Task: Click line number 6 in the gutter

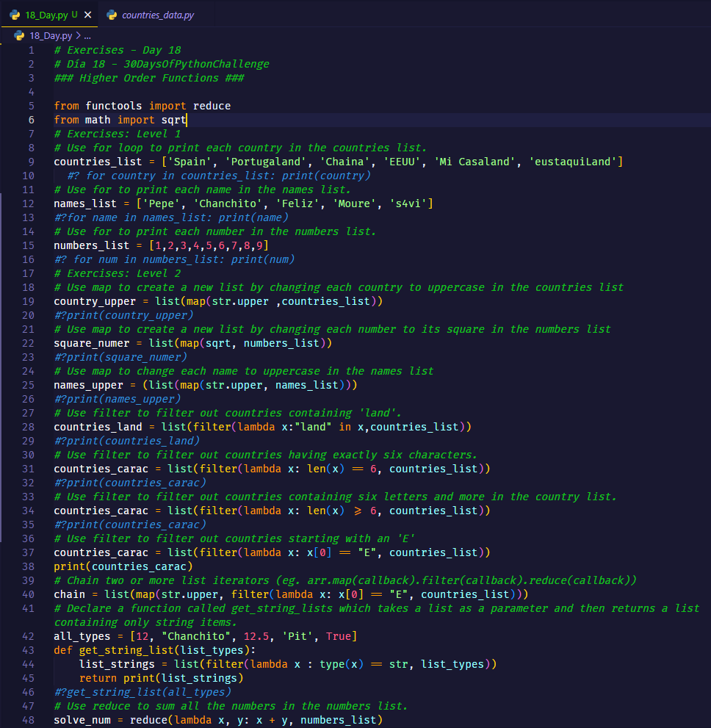Action: 31,120
